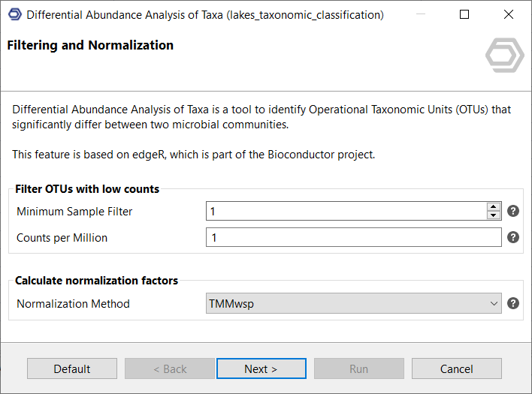Click into the Counts per Million field

pyautogui.click(x=353, y=238)
